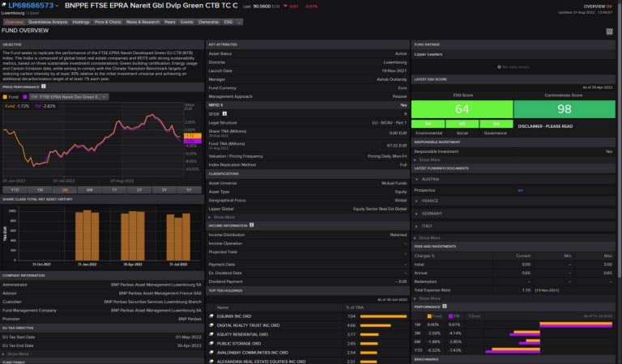Expand Show More under Fees and Investments
Viewport: 622px width, 364px height.
[428, 298]
